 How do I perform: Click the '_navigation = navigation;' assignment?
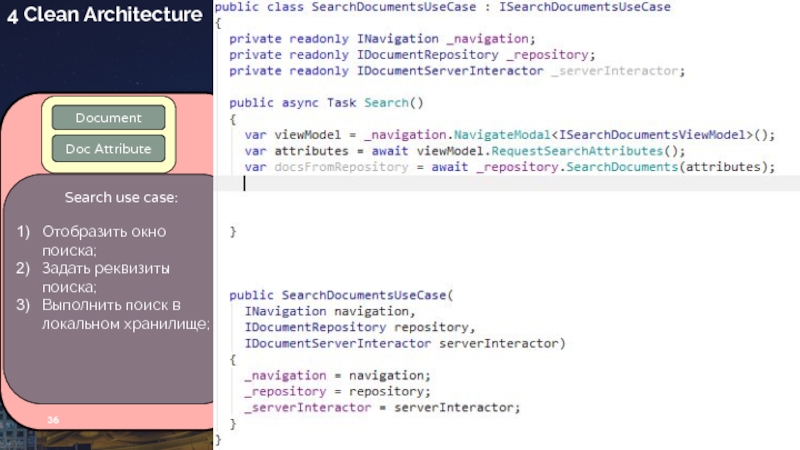(337, 376)
